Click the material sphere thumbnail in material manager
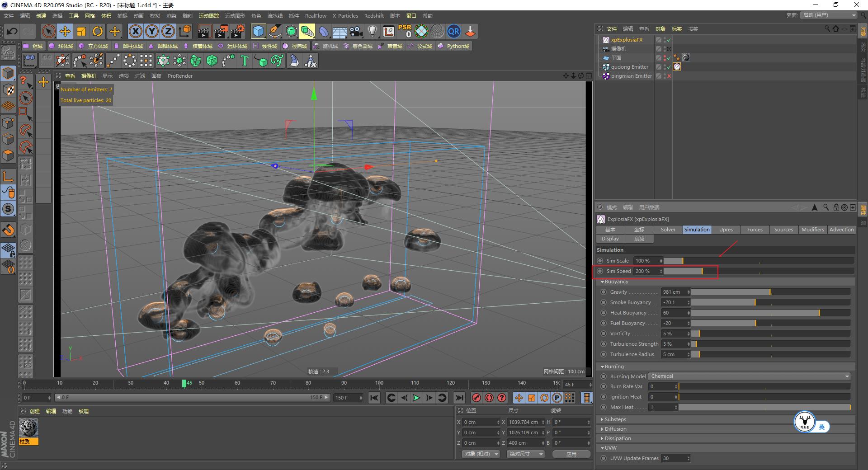Image resolution: width=868 pixels, height=470 pixels. pos(29,427)
